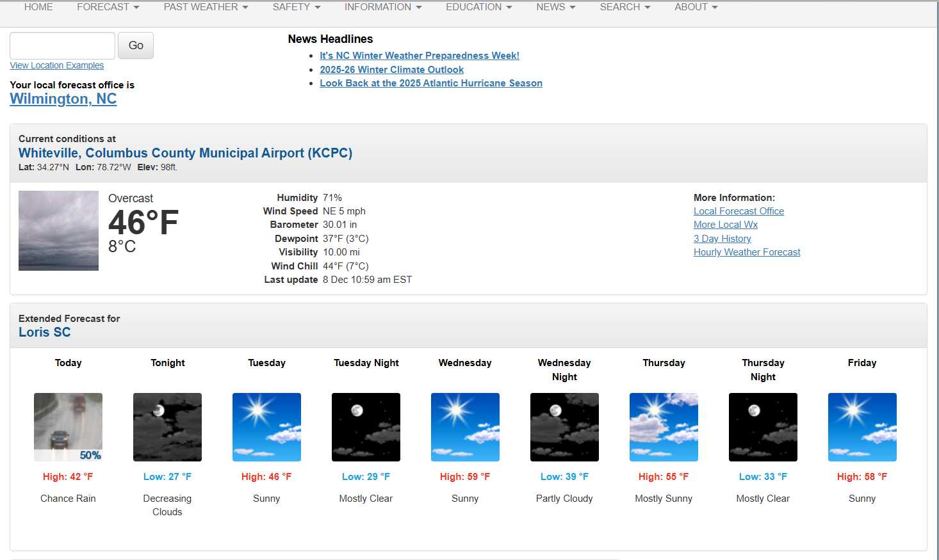
Task: Open the Hourly Weather Forecast link
Action: tap(747, 252)
